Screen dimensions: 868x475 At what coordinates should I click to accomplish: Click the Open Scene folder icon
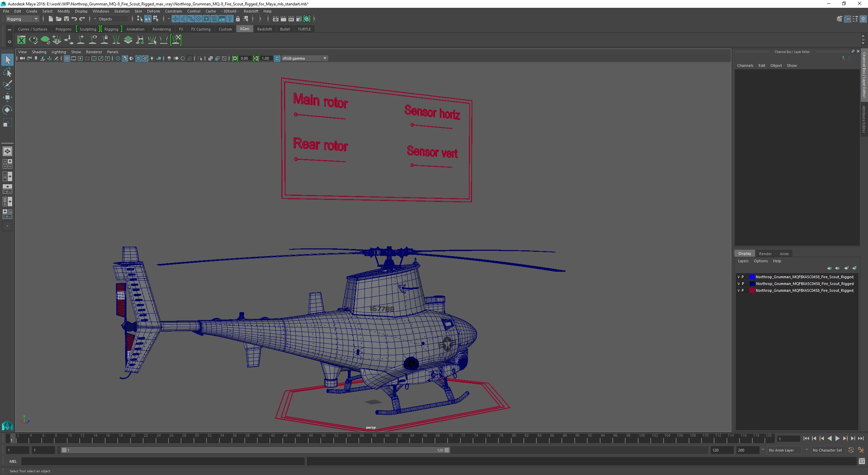point(58,19)
